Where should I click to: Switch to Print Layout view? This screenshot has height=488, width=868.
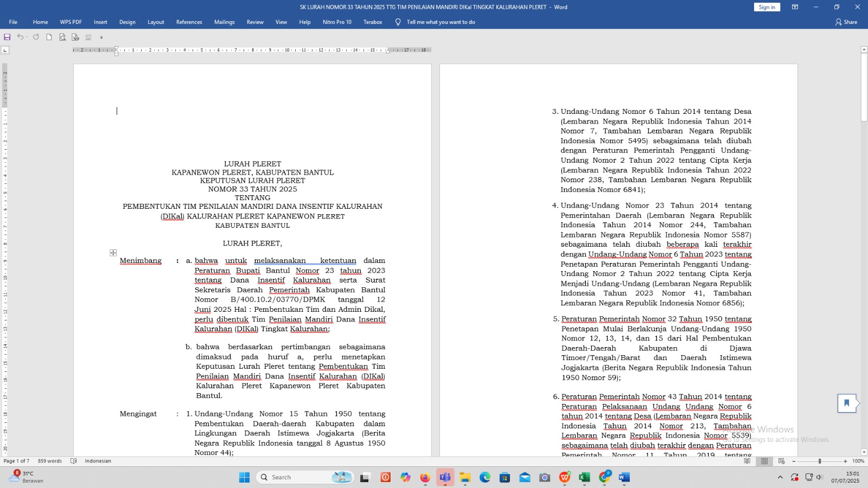coord(764,461)
